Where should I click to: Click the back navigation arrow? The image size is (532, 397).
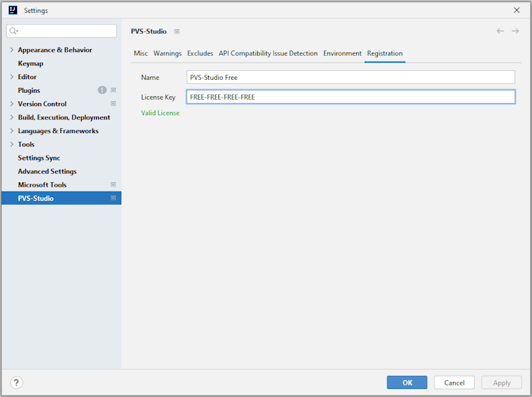point(500,31)
